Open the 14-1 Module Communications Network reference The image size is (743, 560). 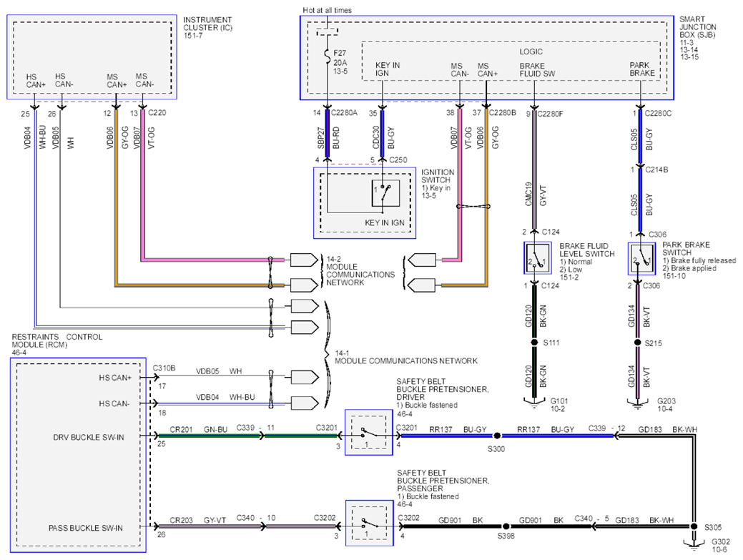coord(406,357)
